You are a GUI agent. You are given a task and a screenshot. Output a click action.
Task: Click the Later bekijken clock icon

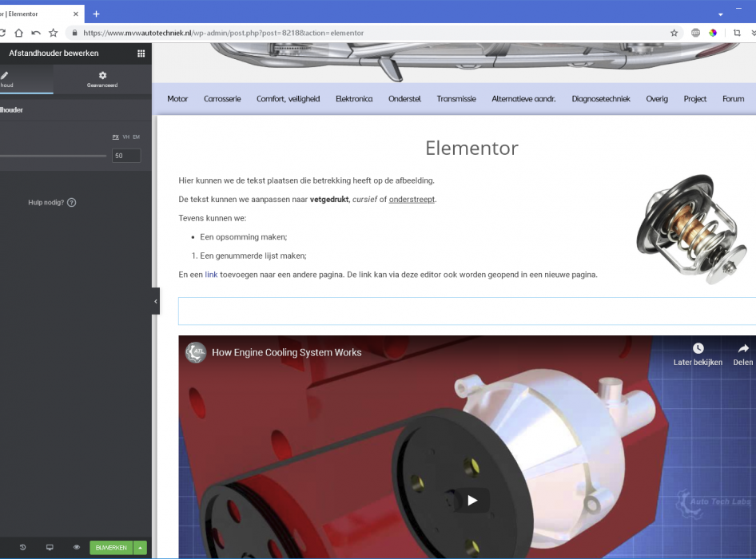coord(698,348)
